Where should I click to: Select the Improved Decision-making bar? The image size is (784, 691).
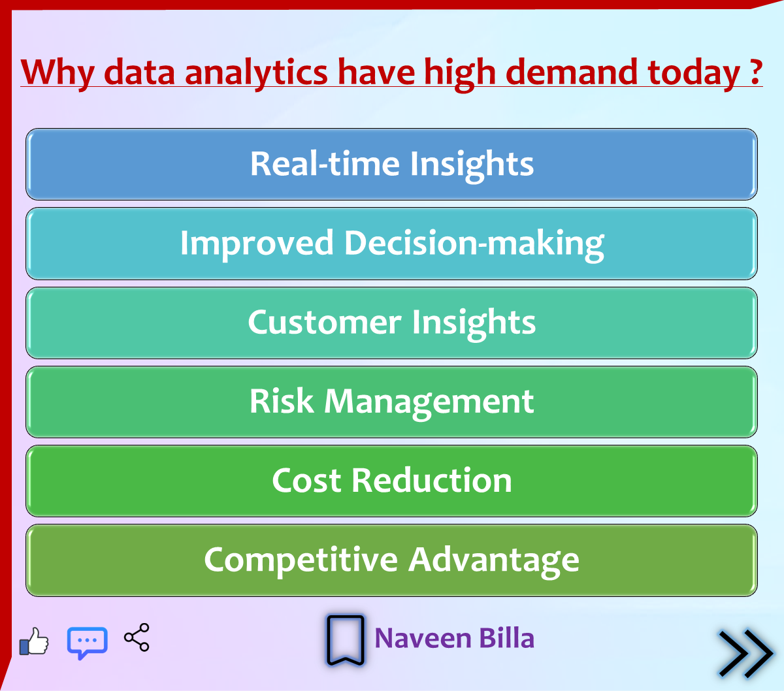(391, 244)
